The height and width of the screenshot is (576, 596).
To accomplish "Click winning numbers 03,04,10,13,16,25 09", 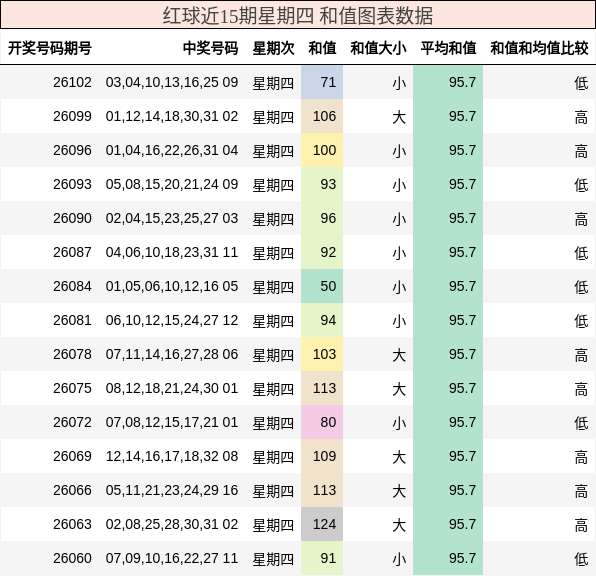I will [x=172, y=83].
